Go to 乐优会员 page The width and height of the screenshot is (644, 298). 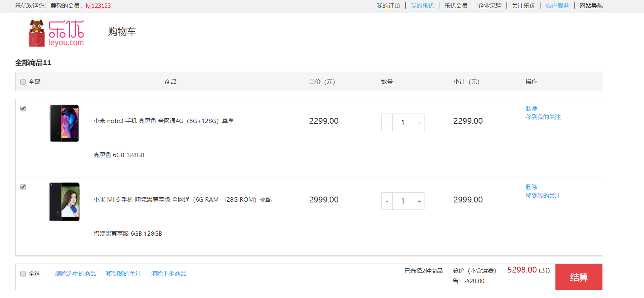coord(456,6)
